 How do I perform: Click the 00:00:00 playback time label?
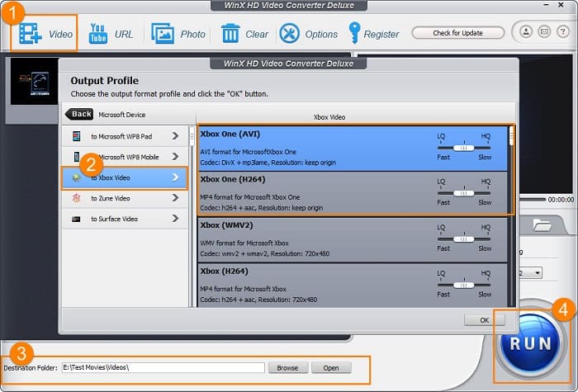click(561, 200)
